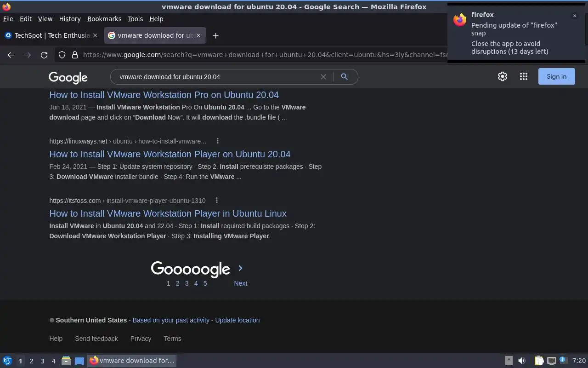Image resolution: width=588 pixels, height=368 pixels.
Task: Open the Bookmarks menu
Action: pyautogui.click(x=104, y=19)
